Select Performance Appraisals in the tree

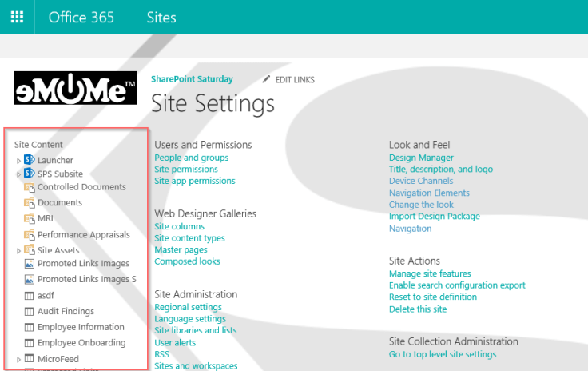pyautogui.click(x=84, y=235)
